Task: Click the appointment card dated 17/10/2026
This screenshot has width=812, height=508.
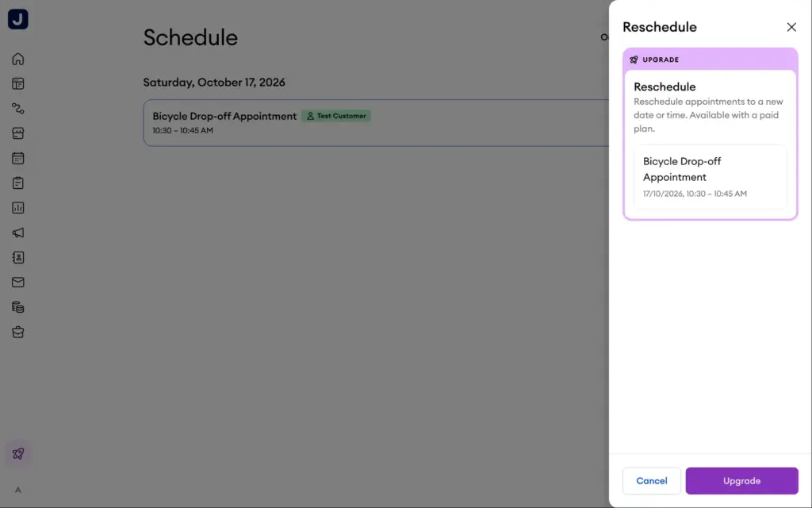Action: tap(710, 177)
